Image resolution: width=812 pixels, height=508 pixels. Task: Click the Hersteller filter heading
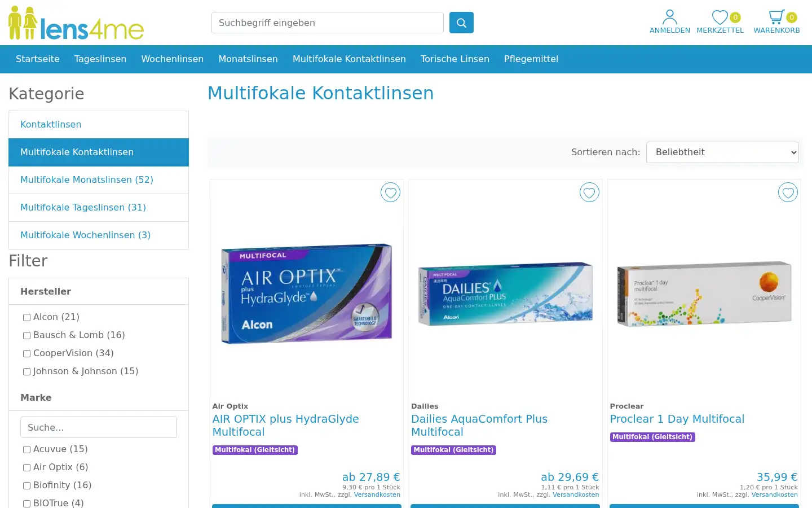(x=46, y=292)
